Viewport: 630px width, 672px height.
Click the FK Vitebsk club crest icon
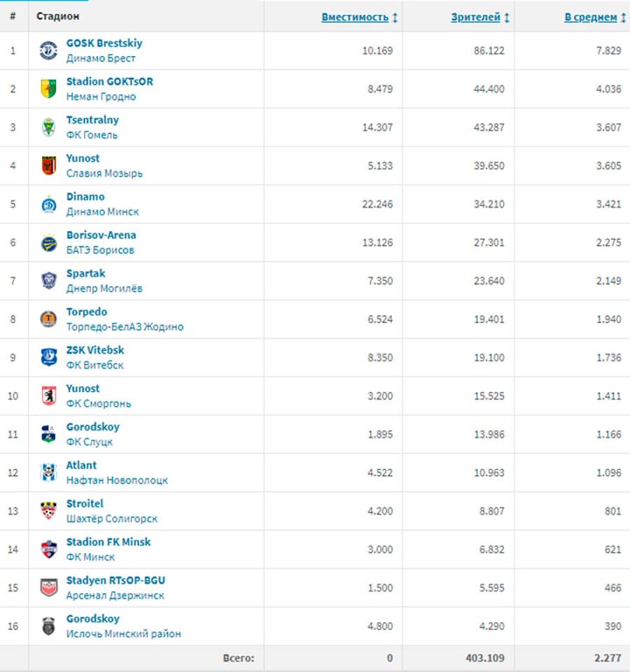pyautogui.click(x=48, y=357)
